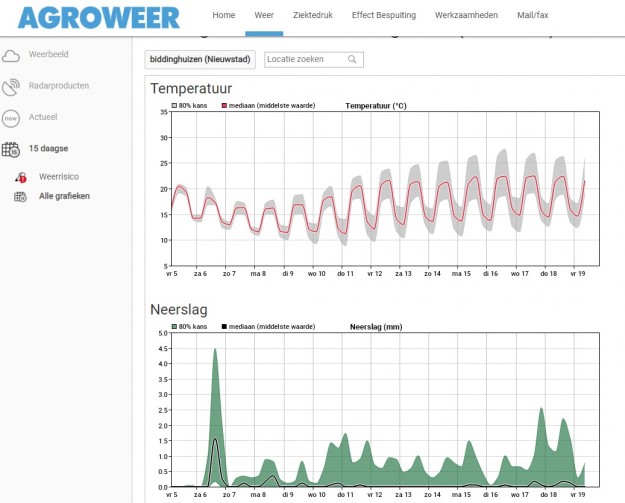The height and width of the screenshot is (503, 625).
Task: Click the AGROWEER logo
Action: [98, 17]
